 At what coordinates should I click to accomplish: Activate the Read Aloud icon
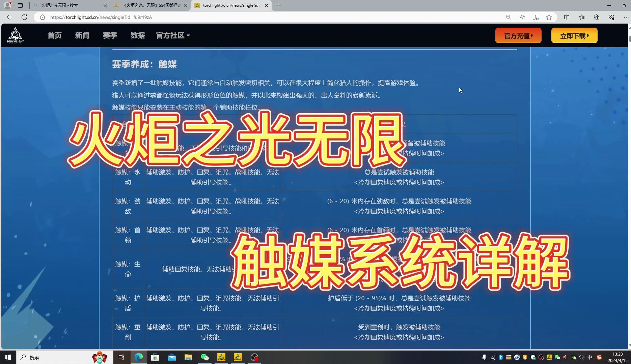(522, 17)
